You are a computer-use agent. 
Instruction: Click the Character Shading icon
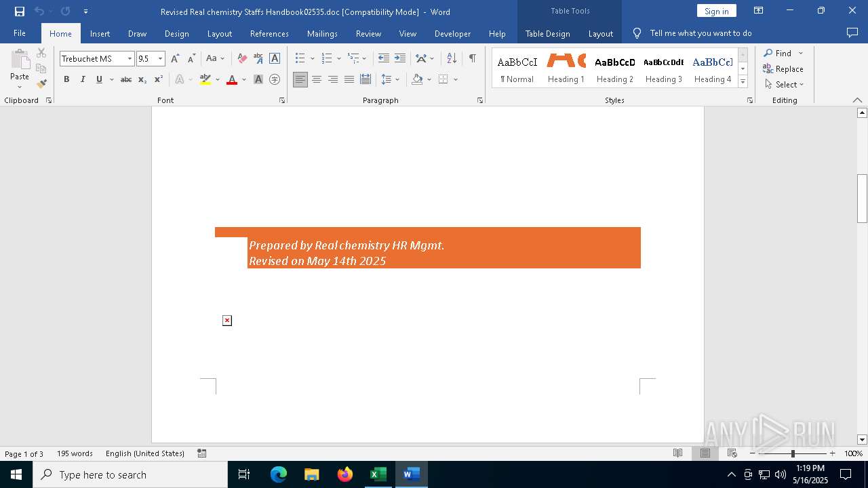[258, 79]
